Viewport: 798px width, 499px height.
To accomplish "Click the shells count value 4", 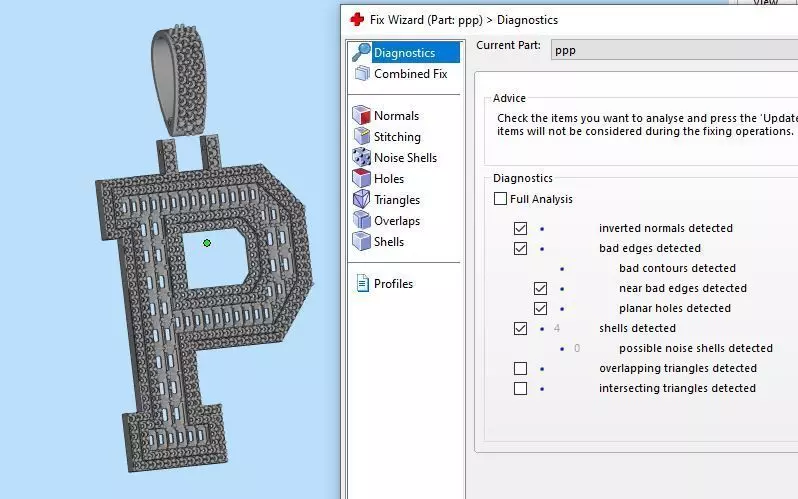I will (557, 328).
